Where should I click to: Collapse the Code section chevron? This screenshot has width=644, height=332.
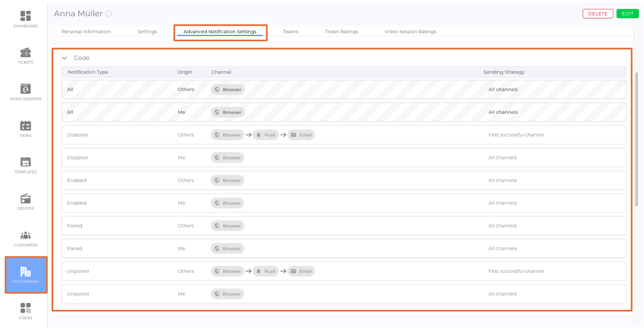[x=65, y=58]
